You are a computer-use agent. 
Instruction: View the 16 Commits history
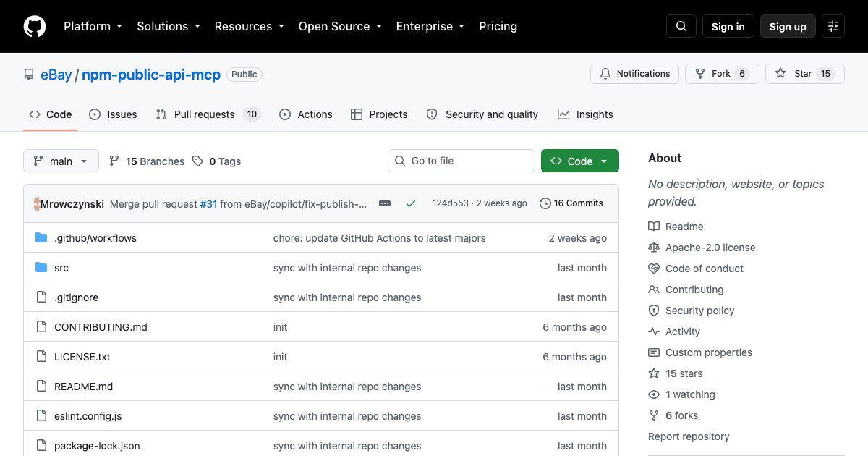[571, 203]
